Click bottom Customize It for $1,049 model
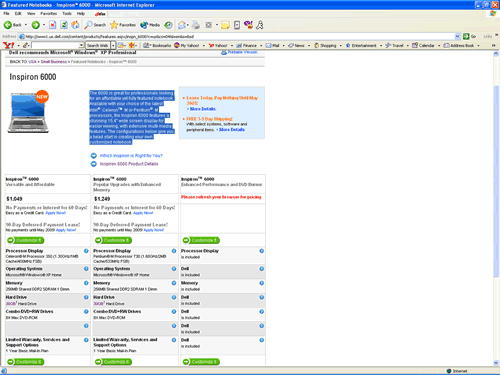The width and height of the screenshot is (500, 375). tap(26, 362)
